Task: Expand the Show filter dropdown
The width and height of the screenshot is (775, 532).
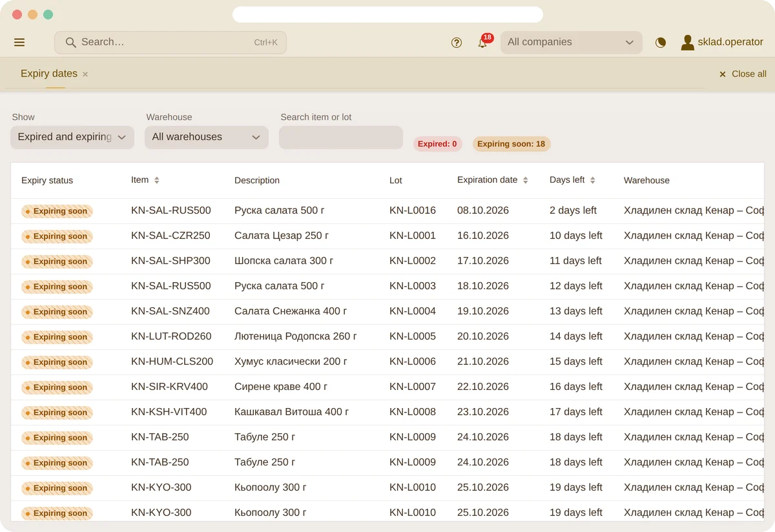Action: click(x=72, y=137)
